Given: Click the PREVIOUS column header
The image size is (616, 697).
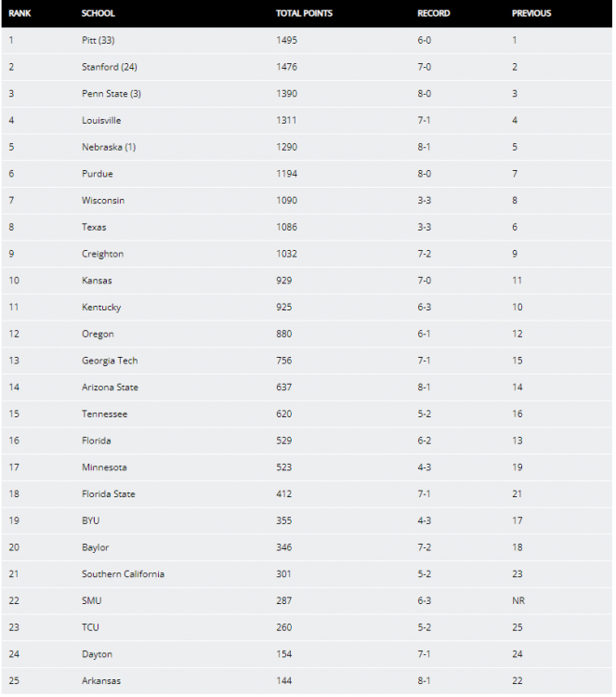Looking at the screenshot, I should point(531,14).
